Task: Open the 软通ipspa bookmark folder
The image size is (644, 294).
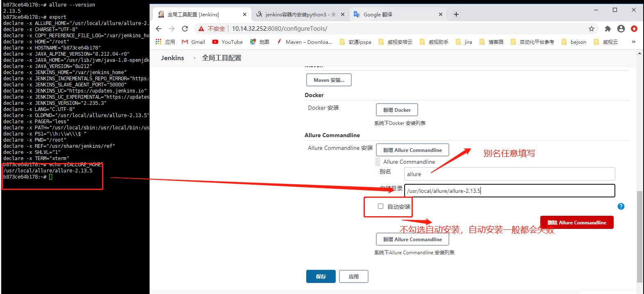Action: pos(355,42)
